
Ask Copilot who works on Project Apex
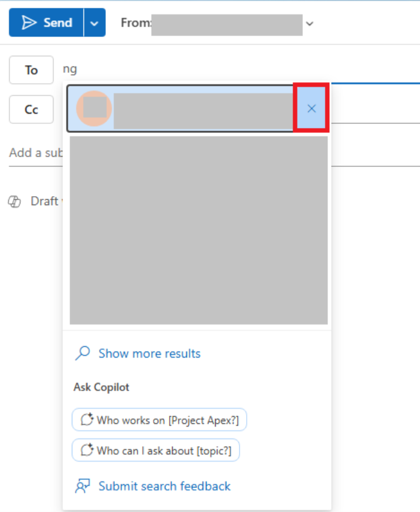[x=159, y=420]
